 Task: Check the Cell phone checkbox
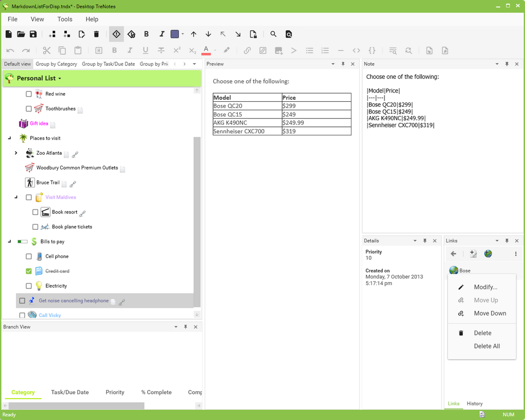point(29,256)
